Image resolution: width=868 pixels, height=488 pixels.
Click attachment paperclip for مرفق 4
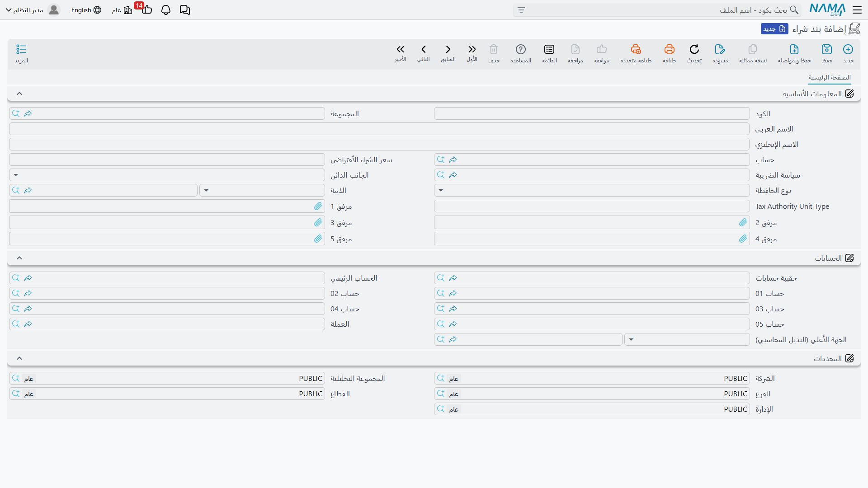743,239
